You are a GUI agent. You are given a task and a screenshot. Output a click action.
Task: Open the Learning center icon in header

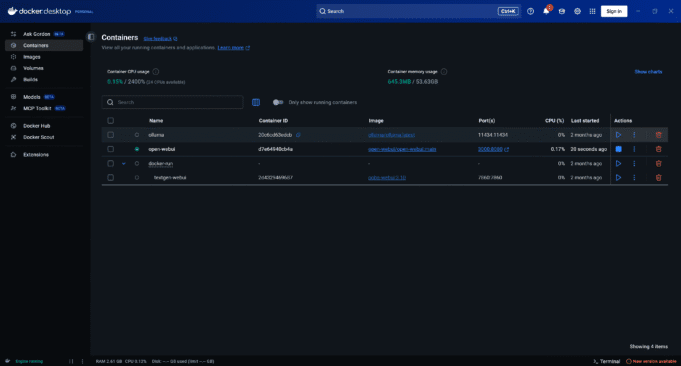point(562,11)
